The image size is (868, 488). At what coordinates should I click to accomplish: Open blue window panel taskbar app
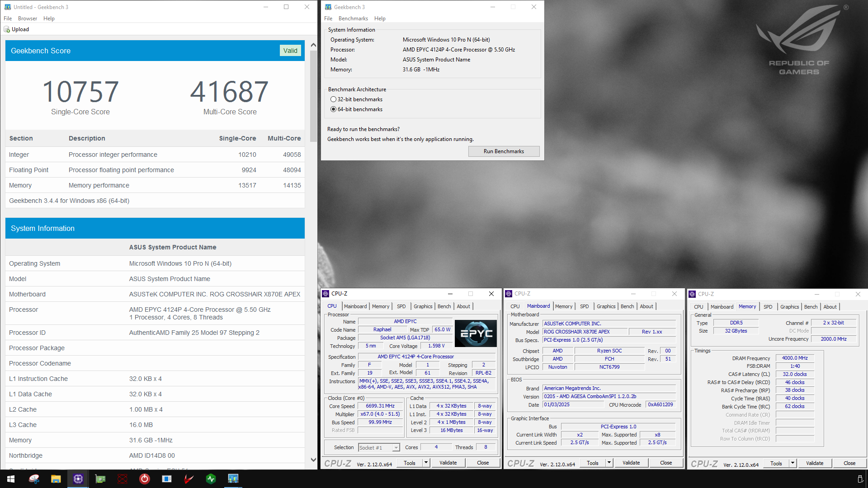point(167,479)
